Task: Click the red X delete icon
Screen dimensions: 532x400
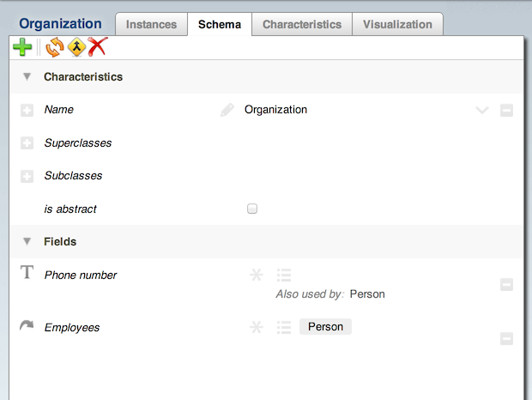Action: [97, 48]
